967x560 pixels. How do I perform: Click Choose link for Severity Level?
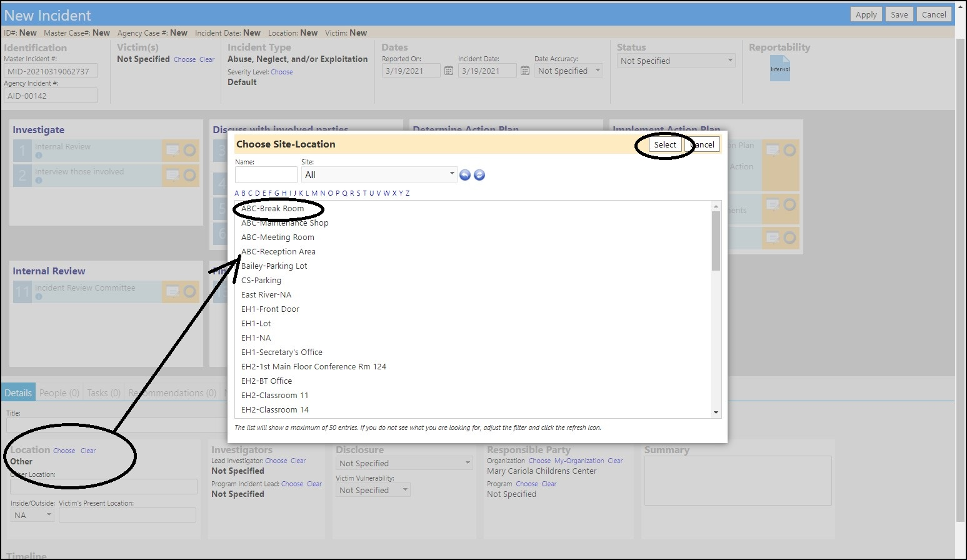click(x=281, y=72)
